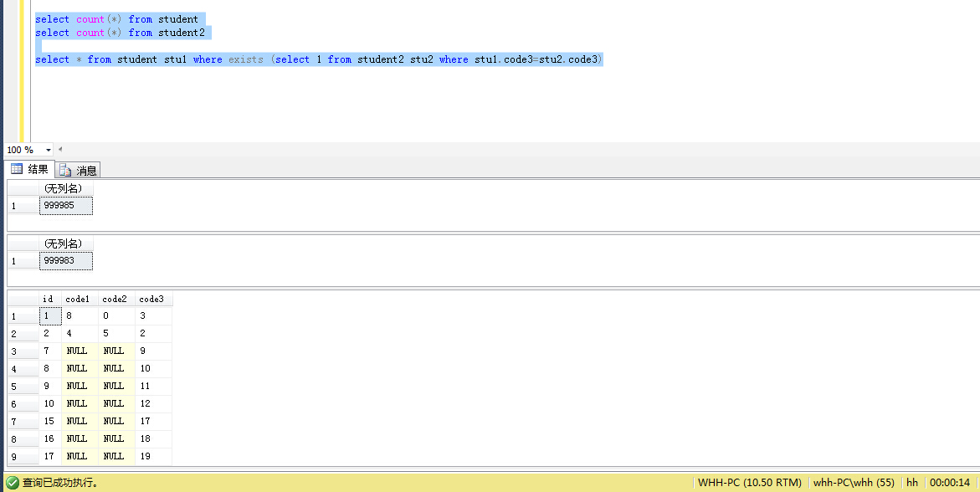Select the count cell showing 999983
The width and height of the screenshot is (980, 492).
point(65,260)
